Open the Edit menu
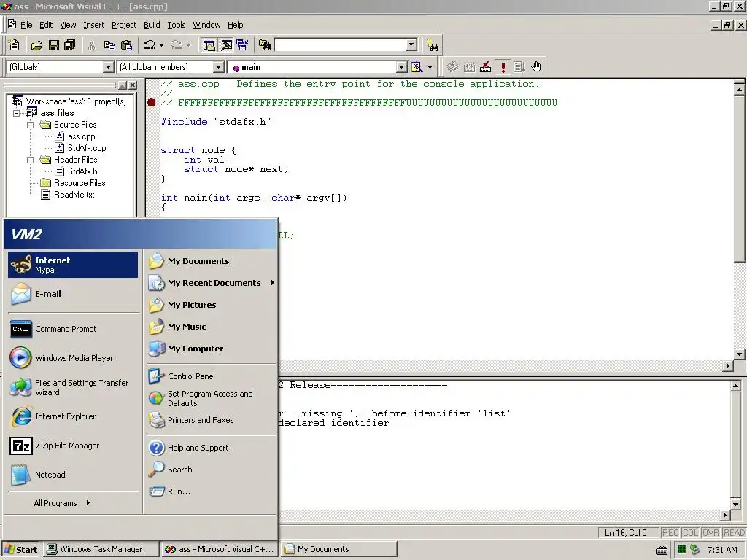Image resolution: width=747 pixels, height=560 pixels. [x=46, y=25]
